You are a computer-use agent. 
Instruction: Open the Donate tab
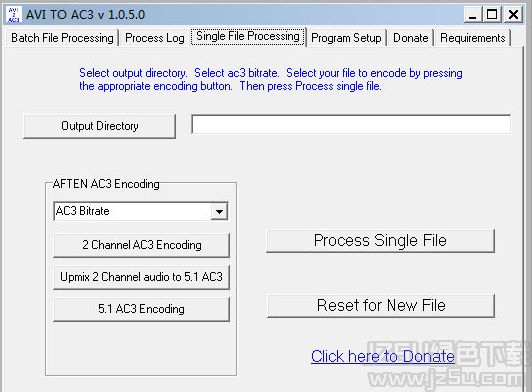click(411, 38)
